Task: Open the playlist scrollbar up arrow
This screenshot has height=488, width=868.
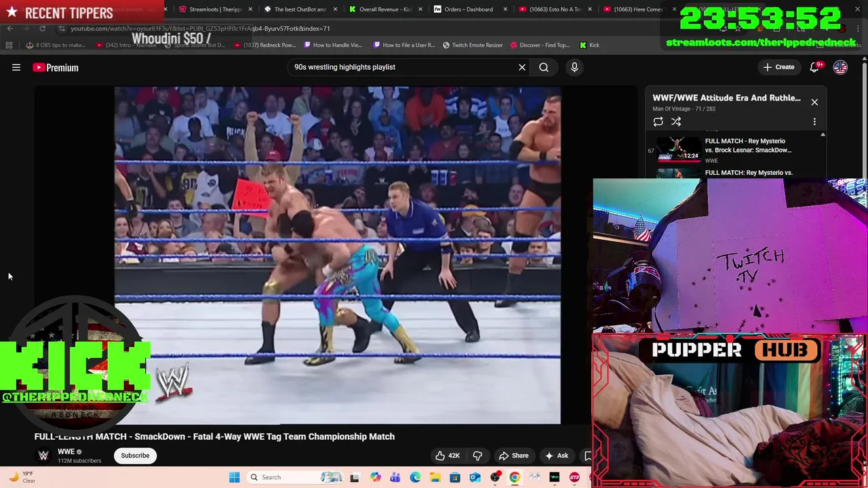Action: (823, 135)
